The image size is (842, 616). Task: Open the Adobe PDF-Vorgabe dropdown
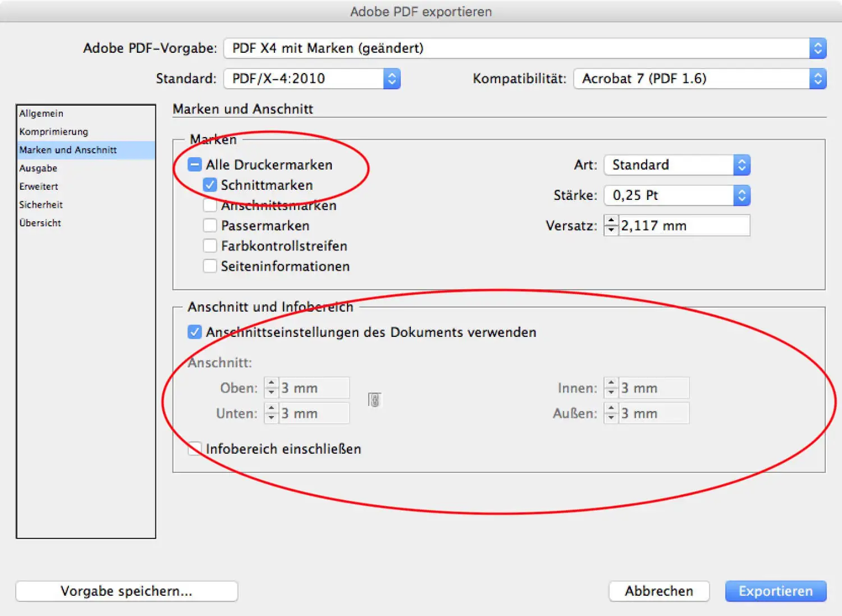pos(525,48)
